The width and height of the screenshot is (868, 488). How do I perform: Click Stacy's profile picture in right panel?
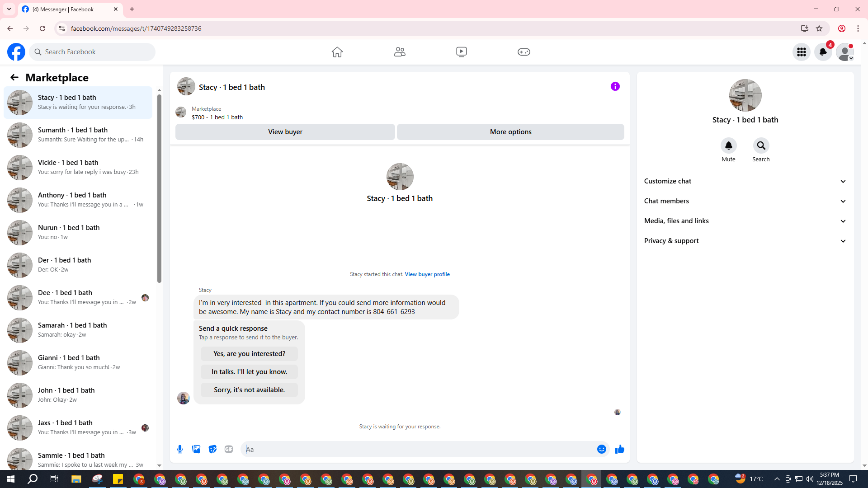click(745, 95)
